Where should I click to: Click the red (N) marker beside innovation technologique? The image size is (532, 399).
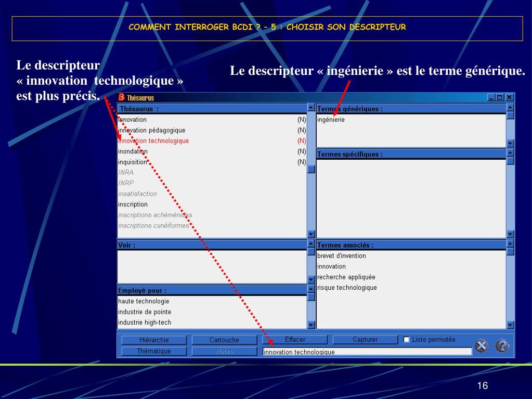pos(302,141)
